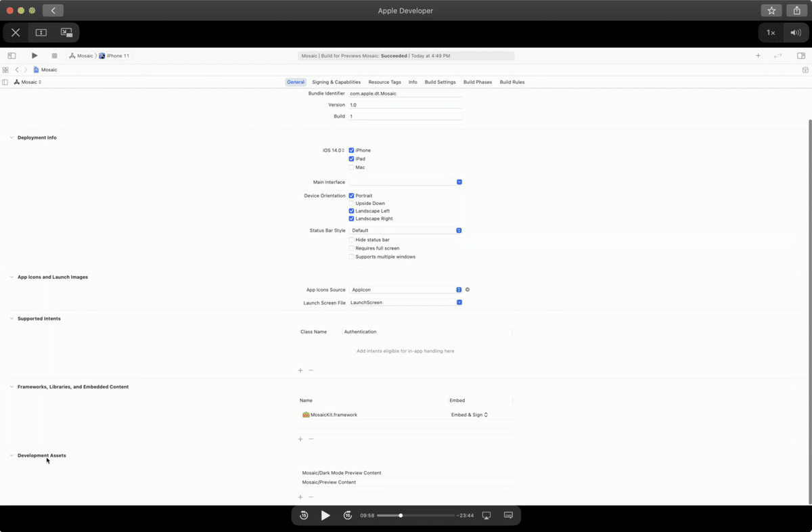Collapse App Icons and Launch Images section
This screenshot has height=532, width=812.
click(12, 277)
